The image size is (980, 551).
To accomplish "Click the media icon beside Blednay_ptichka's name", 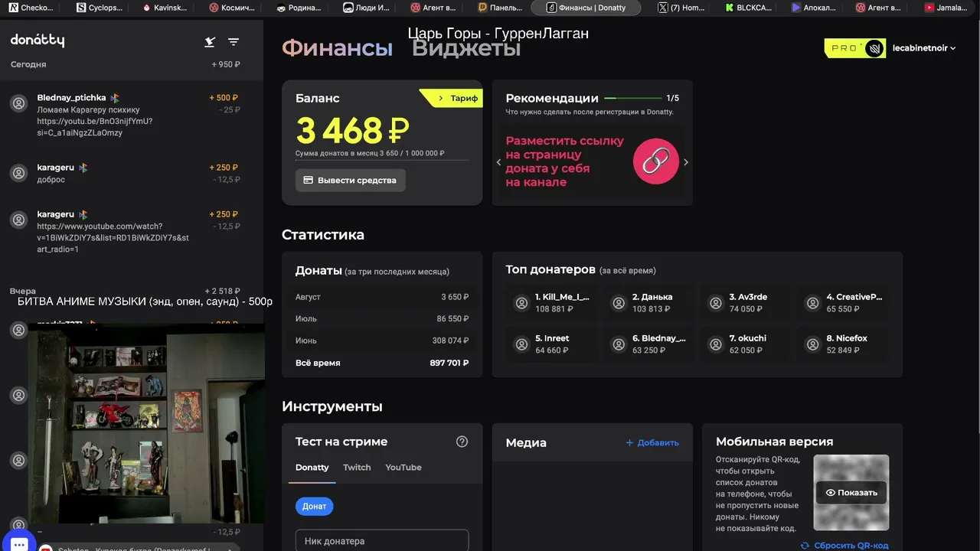I will [115, 98].
